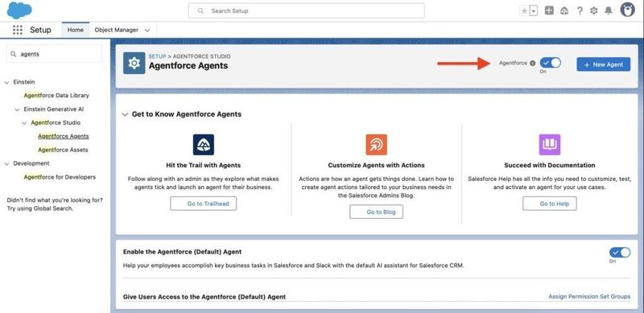This screenshot has width=644, height=313.
Task: Click the Trailhead mountain icon
Action: pos(204,145)
